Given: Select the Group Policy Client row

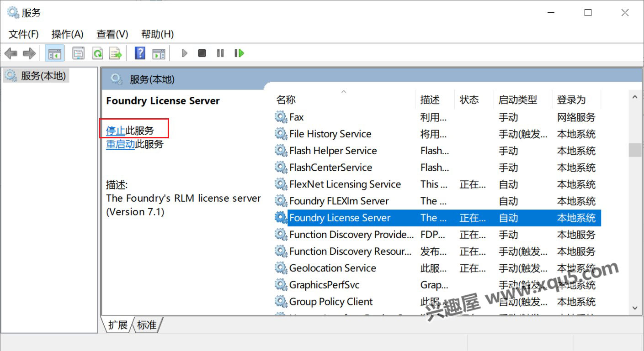Looking at the screenshot, I should click(x=437, y=302).
